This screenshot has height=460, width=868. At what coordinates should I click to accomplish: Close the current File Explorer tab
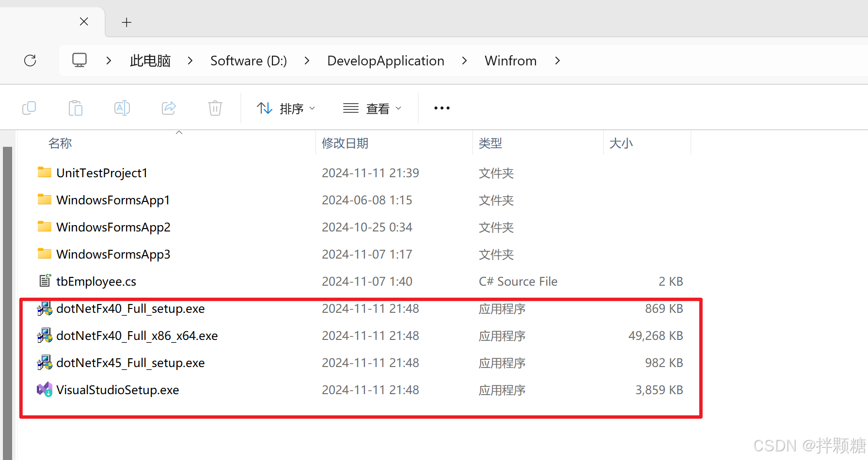tap(84, 22)
